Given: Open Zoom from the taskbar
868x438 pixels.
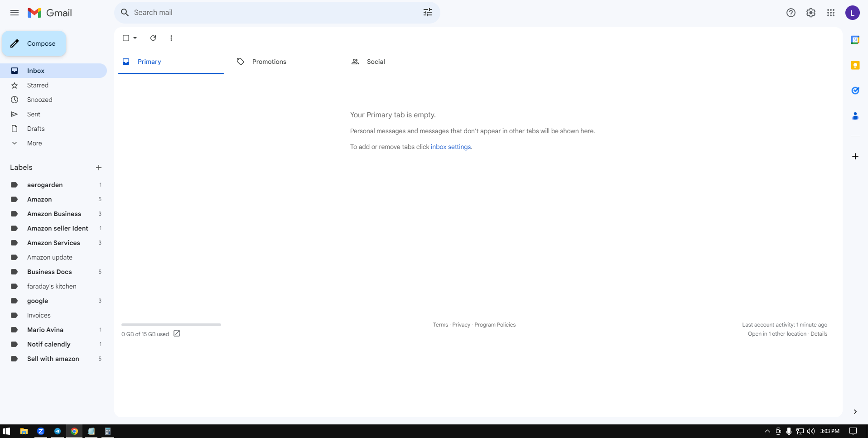Looking at the screenshot, I should (x=41, y=431).
